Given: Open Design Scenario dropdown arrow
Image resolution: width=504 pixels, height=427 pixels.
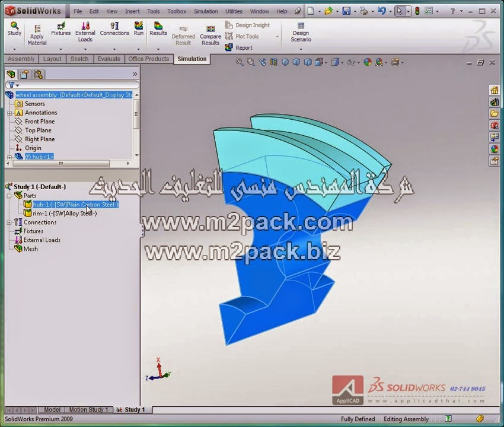Looking at the screenshot, I should pos(301,49).
